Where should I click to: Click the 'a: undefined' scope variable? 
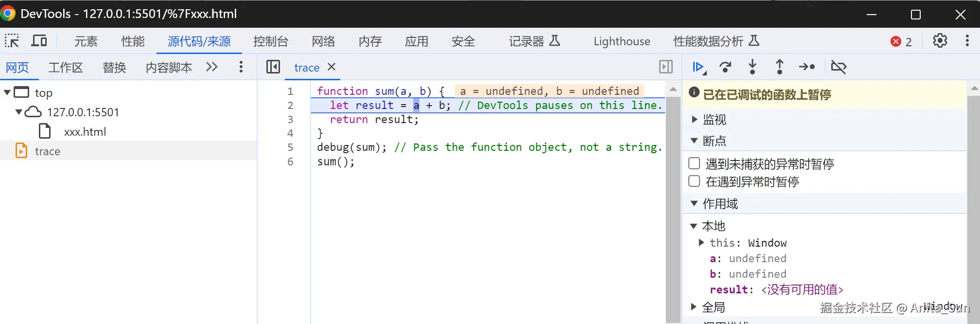(x=748, y=258)
